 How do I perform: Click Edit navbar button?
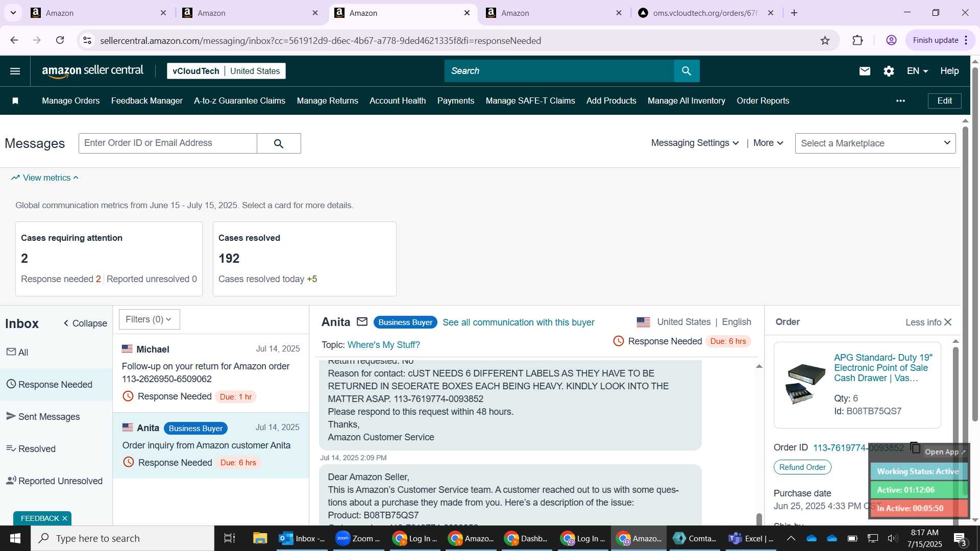point(944,101)
